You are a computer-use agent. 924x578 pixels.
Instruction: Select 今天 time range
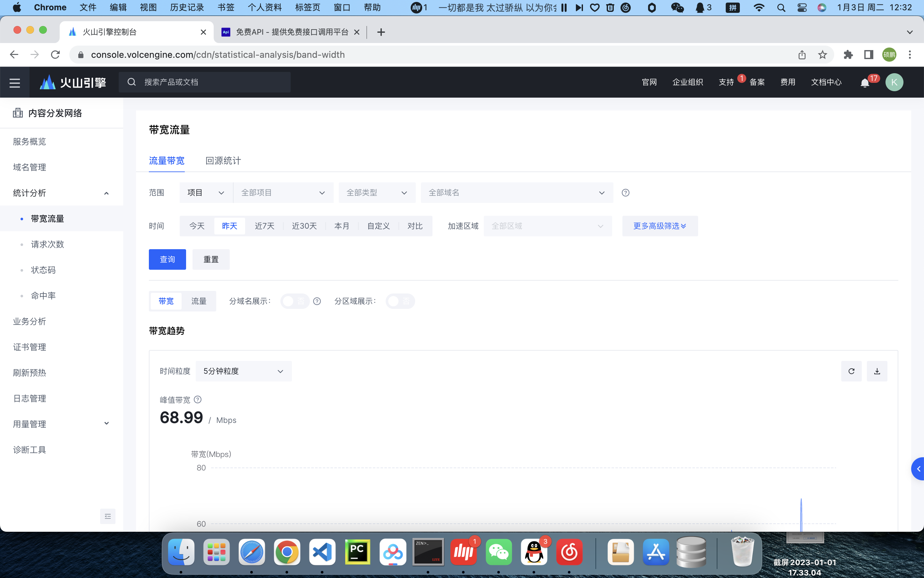coord(197,226)
